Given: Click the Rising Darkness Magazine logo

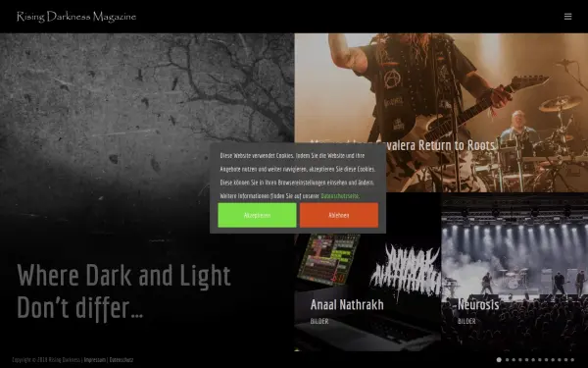Looking at the screenshot, I should [76, 17].
